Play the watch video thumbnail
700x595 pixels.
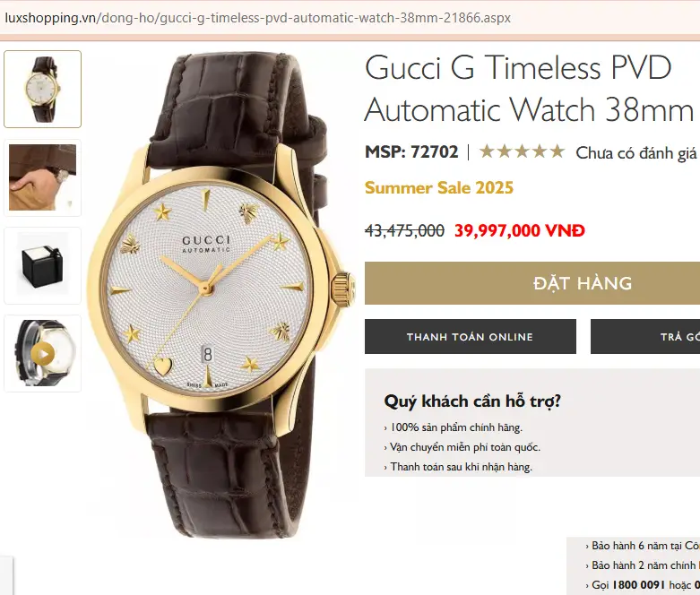coord(43,354)
